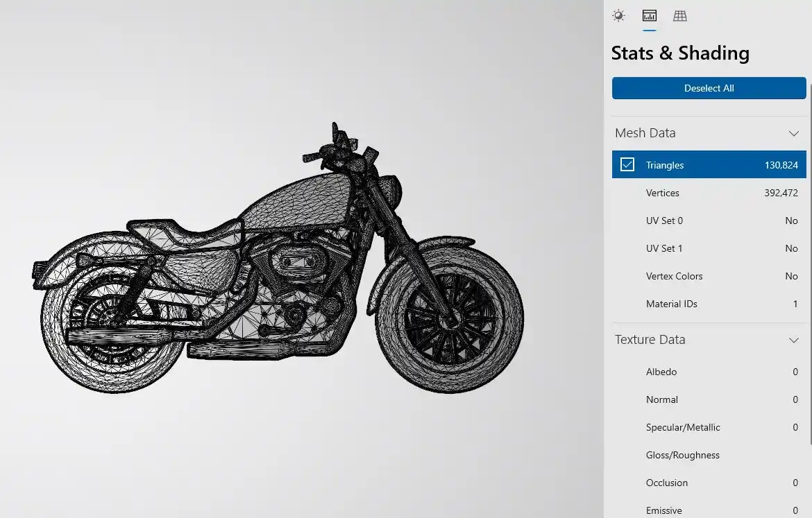The image size is (812, 518).
Task: Toggle the Vertices mesh data row
Action: (708, 193)
